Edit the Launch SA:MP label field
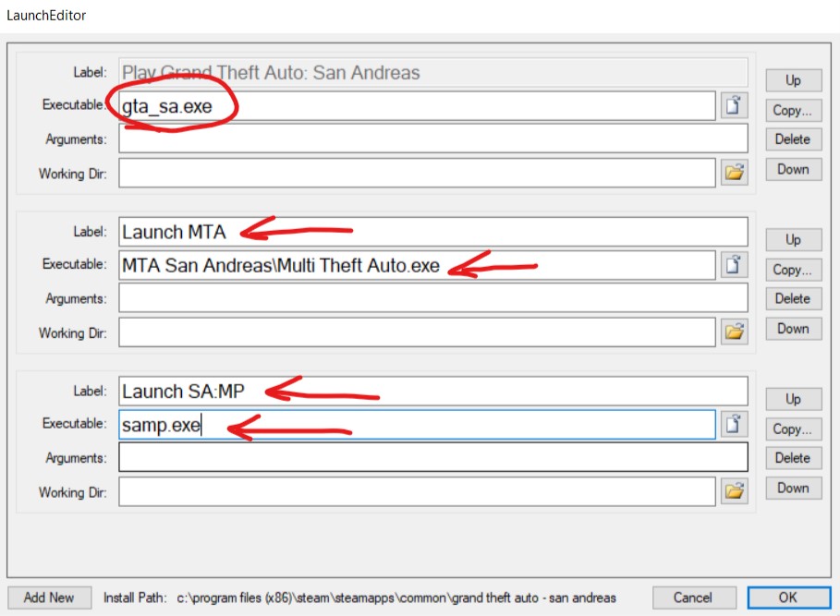Viewport: 840px width, 616px height. [x=432, y=392]
